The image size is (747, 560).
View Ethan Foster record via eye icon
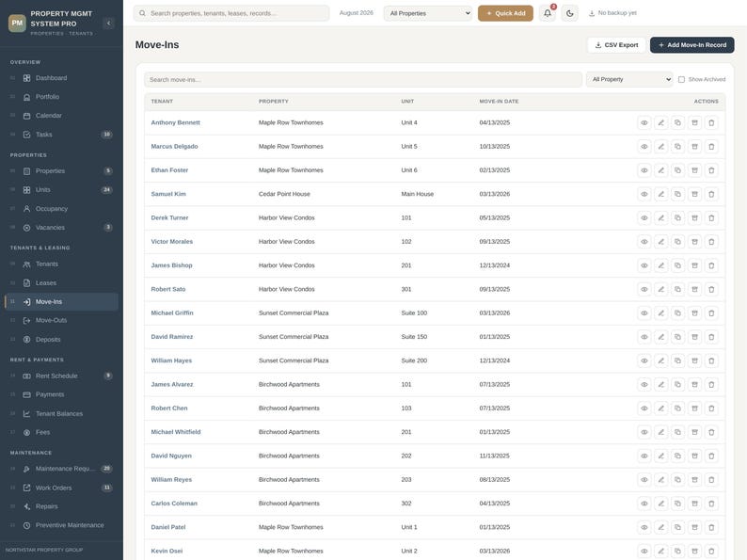pyautogui.click(x=644, y=170)
